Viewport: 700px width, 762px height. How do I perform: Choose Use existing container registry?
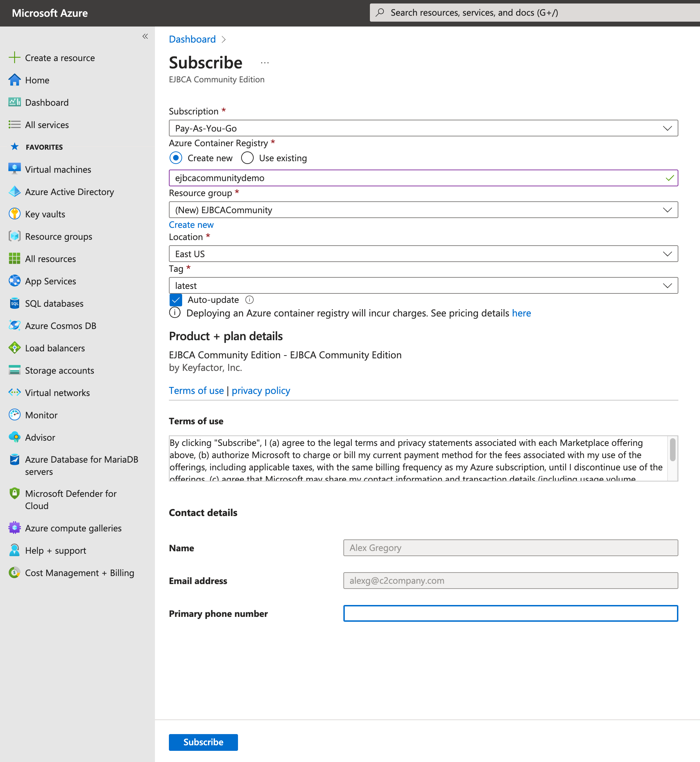[x=247, y=158]
